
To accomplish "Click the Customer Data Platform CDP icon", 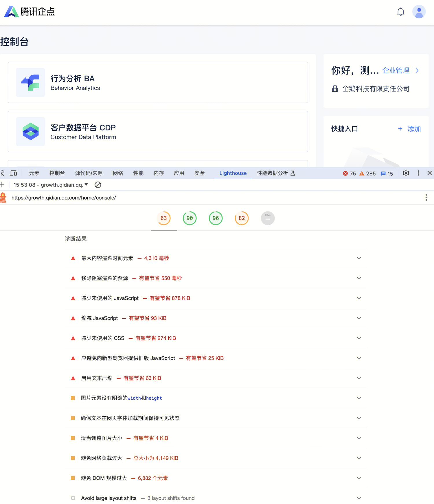I will 30,132.
